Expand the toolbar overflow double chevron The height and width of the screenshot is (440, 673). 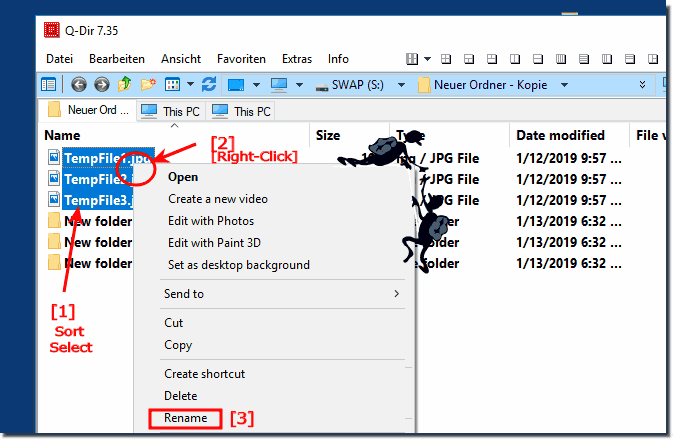click(643, 85)
